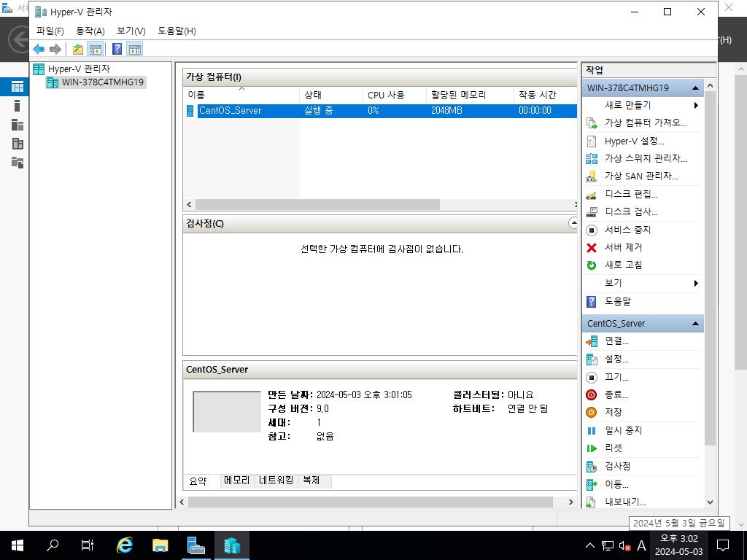The width and height of the screenshot is (747, 560).
Task: Click 일시 중지 pause action
Action: 623,430
